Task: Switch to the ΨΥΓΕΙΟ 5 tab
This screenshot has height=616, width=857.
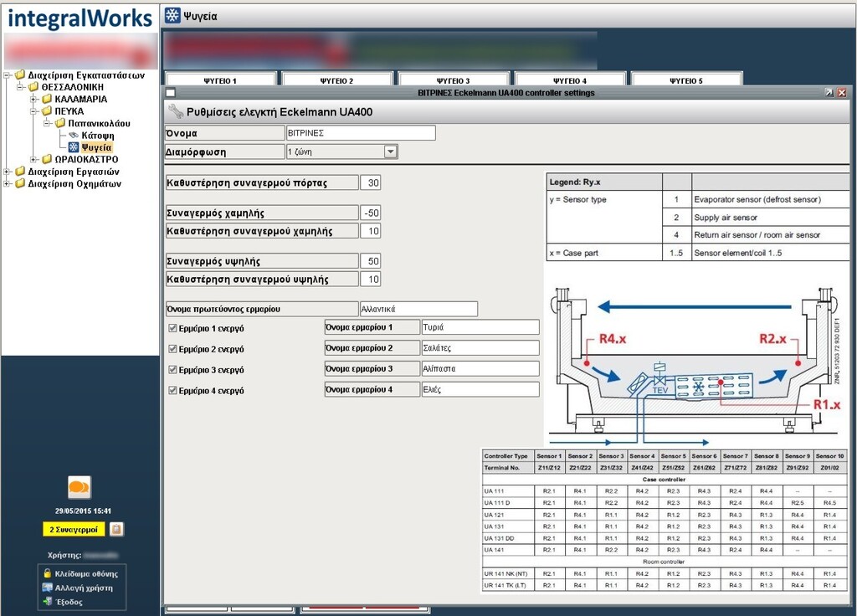Action: point(685,80)
